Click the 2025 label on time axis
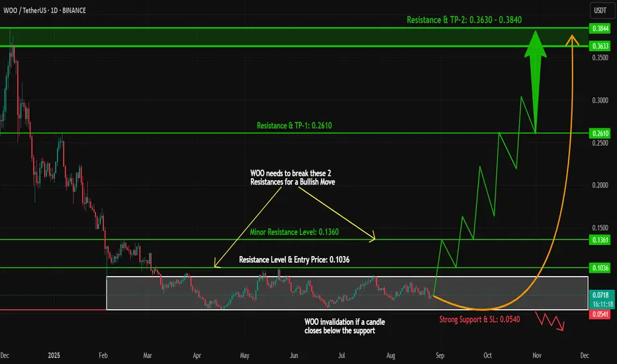 click(x=54, y=355)
